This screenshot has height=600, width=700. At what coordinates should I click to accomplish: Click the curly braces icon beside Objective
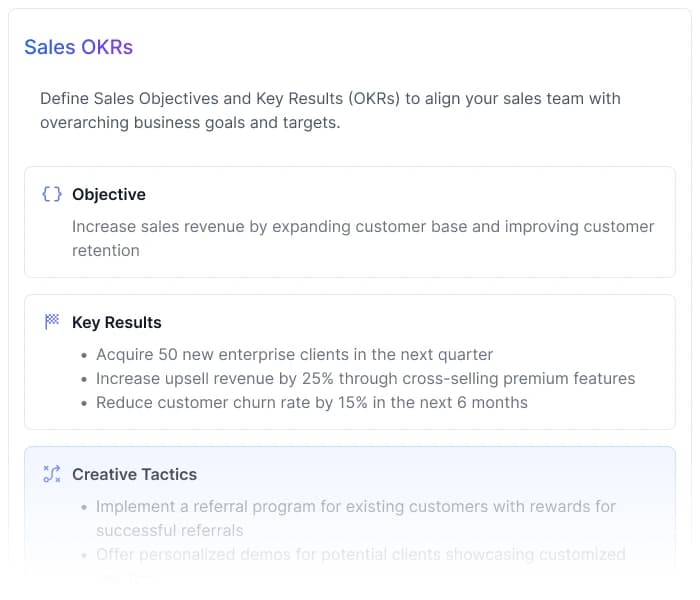click(52, 194)
